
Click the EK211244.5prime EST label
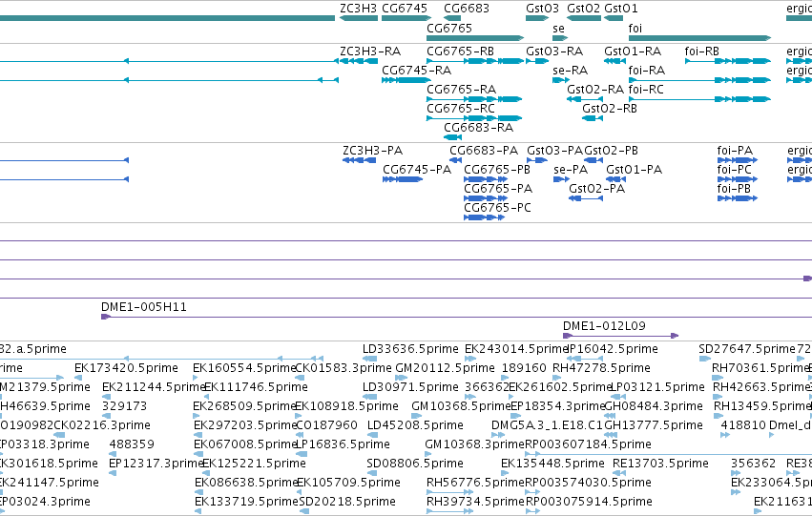tap(154, 387)
